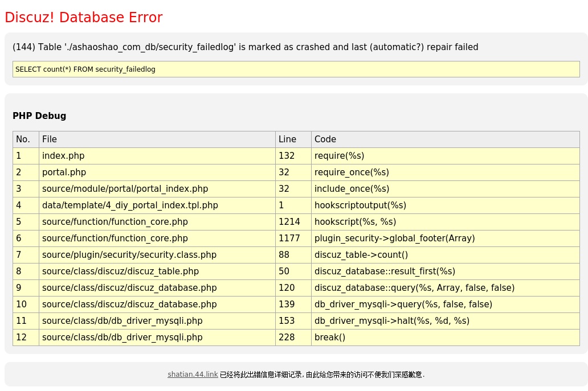The height and width of the screenshot is (391, 588).
Task: Click the db_driver_mysqli->halt code cell
Action: click(392, 321)
